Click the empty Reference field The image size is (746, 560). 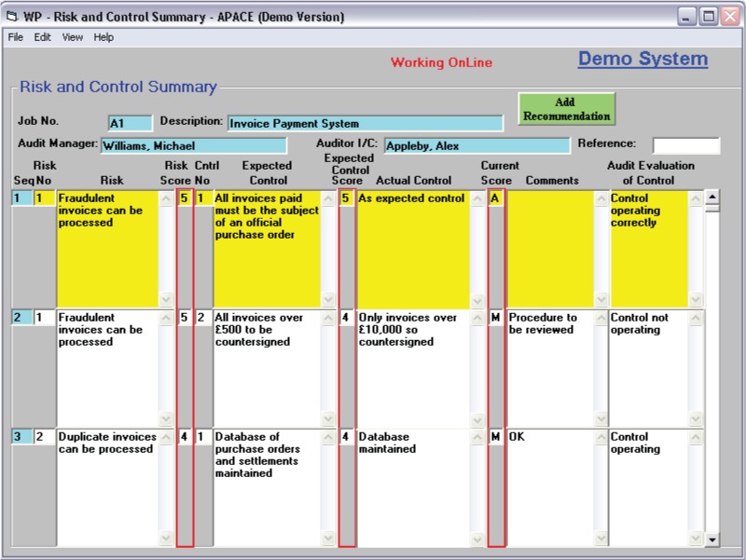click(685, 145)
